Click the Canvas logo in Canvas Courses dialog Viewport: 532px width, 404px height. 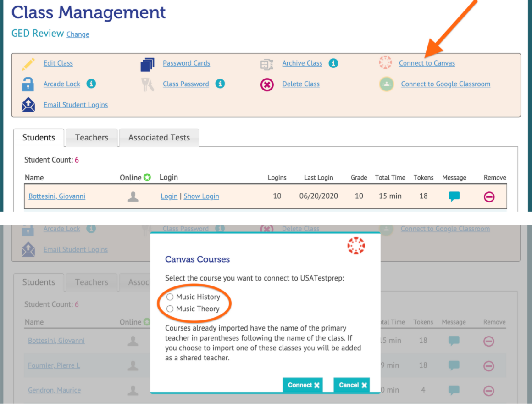tap(356, 246)
